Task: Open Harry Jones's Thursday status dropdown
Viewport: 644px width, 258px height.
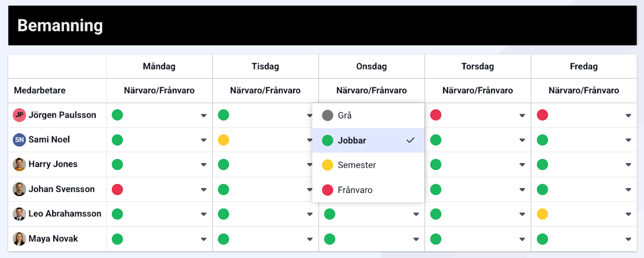Action: point(522,165)
